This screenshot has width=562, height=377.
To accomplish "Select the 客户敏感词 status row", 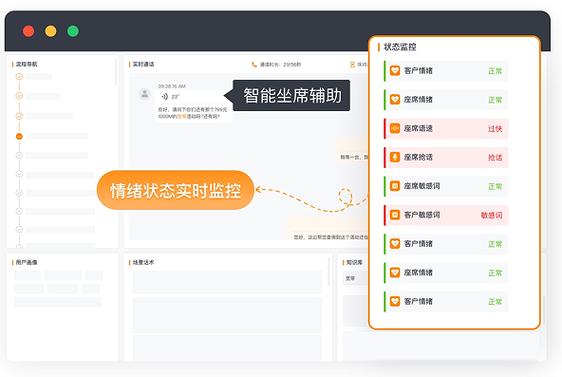I will (446, 215).
